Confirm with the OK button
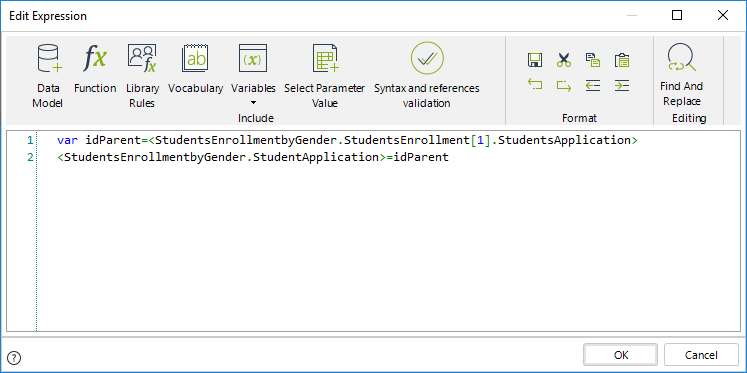747x373 pixels. (x=621, y=355)
